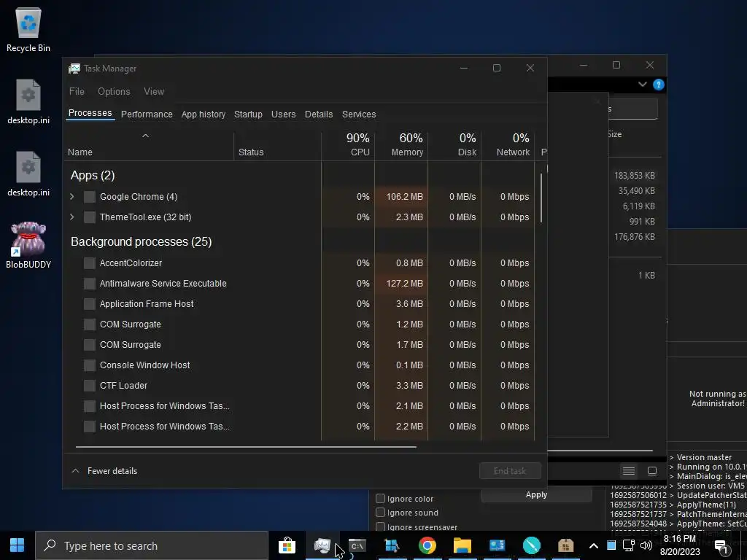Viewport: 747px width, 560px height.
Task: Click the Google Chrome process icon
Action: click(90, 197)
